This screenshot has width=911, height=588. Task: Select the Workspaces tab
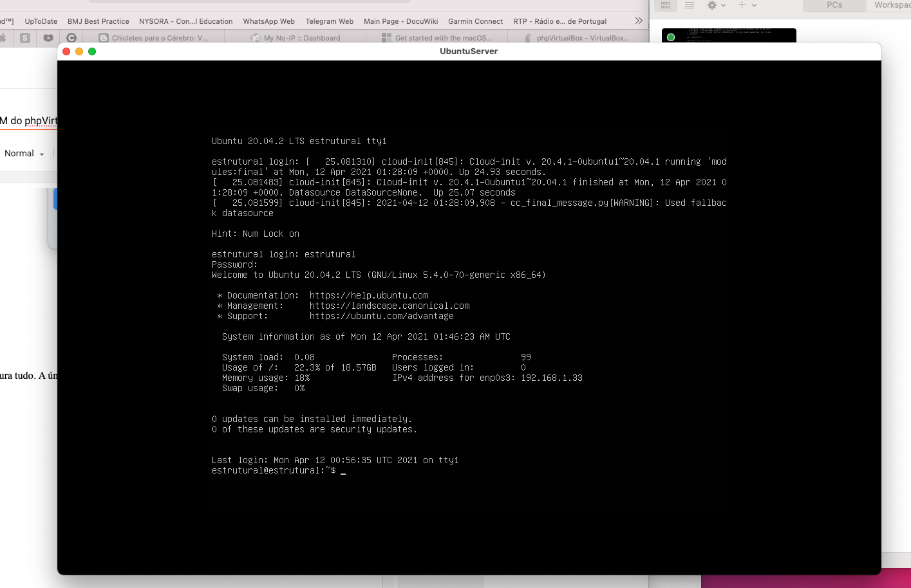point(892,5)
